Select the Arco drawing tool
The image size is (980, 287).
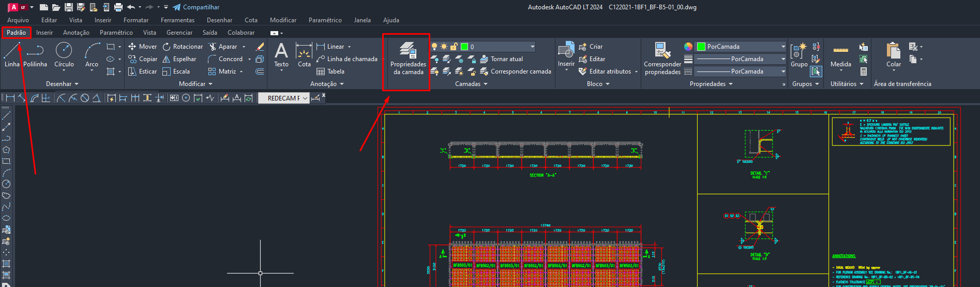pyautogui.click(x=92, y=51)
